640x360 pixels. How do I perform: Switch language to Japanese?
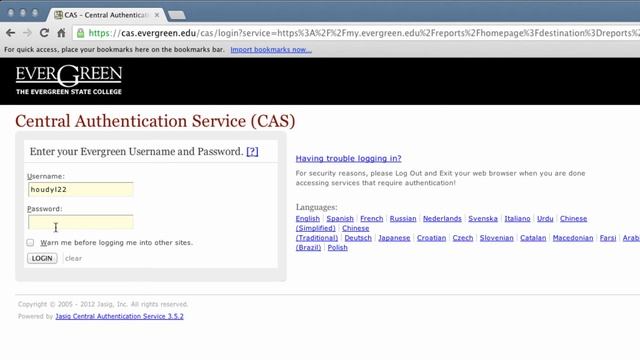click(394, 238)
